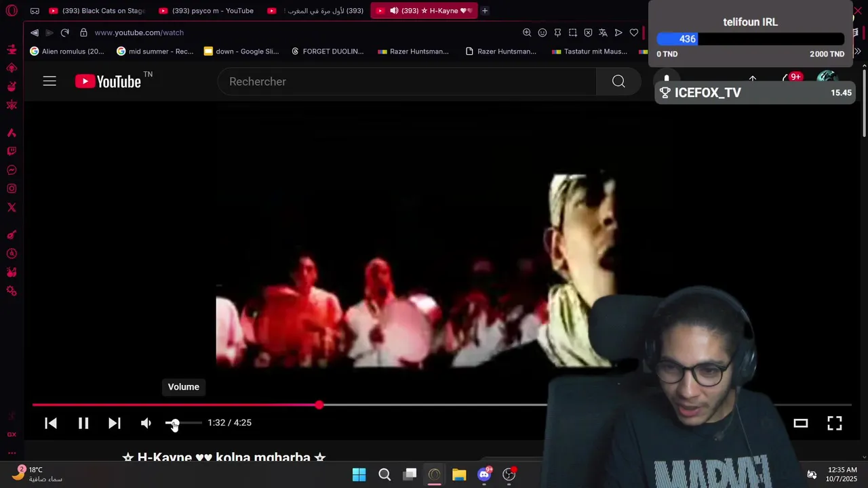Open FORGET DUOLIN... bookmark
868x488 pixels.
tap(328, 52)
